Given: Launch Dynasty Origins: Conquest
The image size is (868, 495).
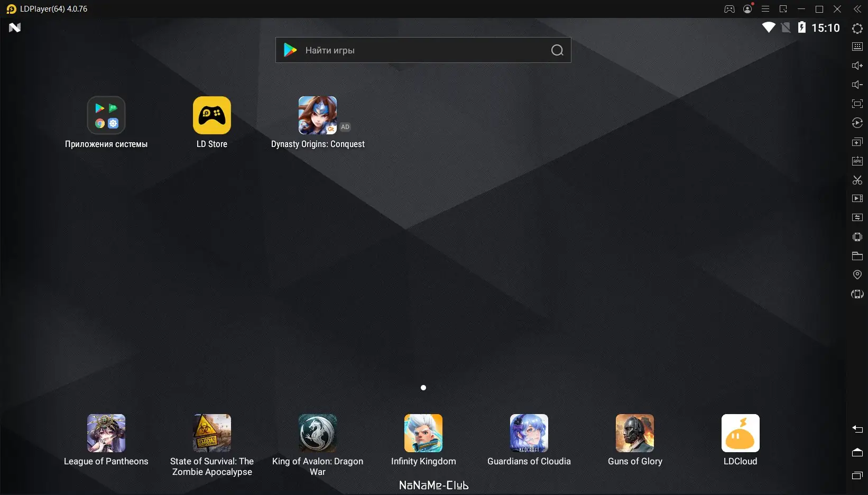Looking at the screenshot, I should pos(318,115).
